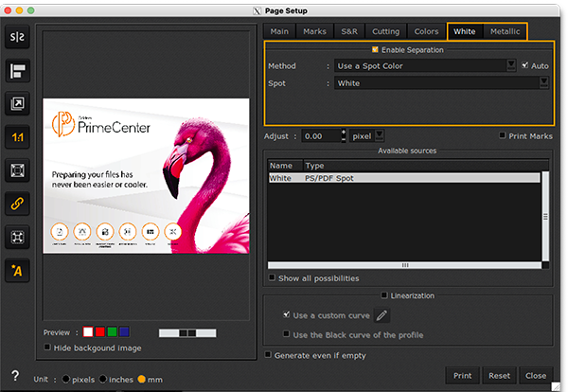Click the Reset button
The image size is (568, 392).
coord(499,376)
